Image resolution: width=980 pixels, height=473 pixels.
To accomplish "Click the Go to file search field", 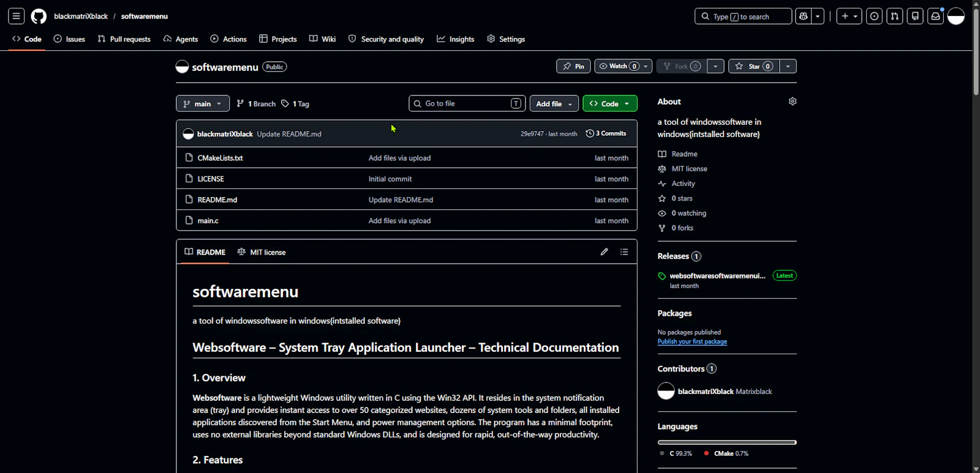I will point(467,103).
